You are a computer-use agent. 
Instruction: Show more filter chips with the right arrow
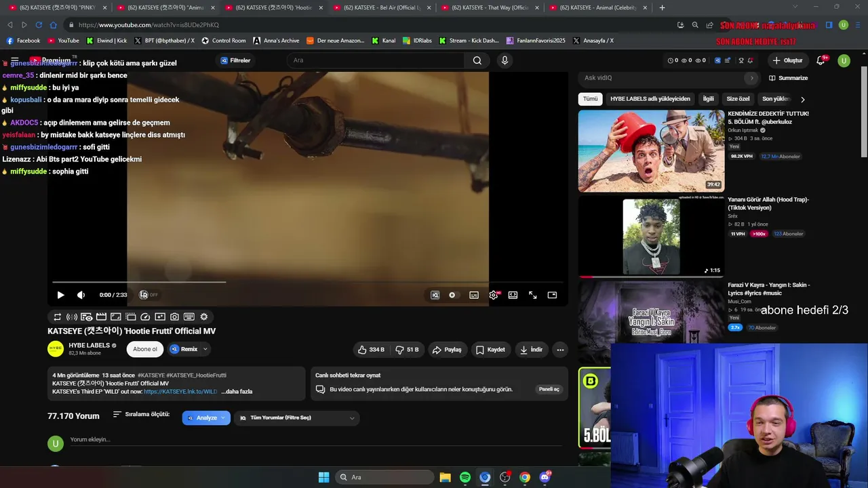(x=803, y=99)
